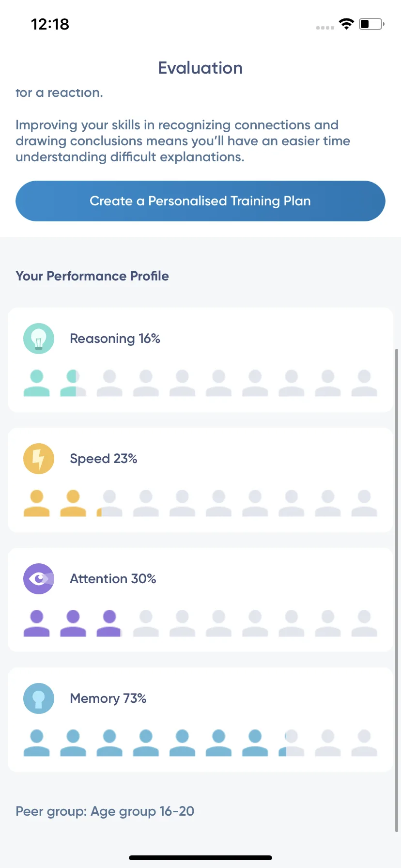Tap the Memory keyhole icon
Image resolution: width=401 pixels, height=868 pixels.
(39, 698)
